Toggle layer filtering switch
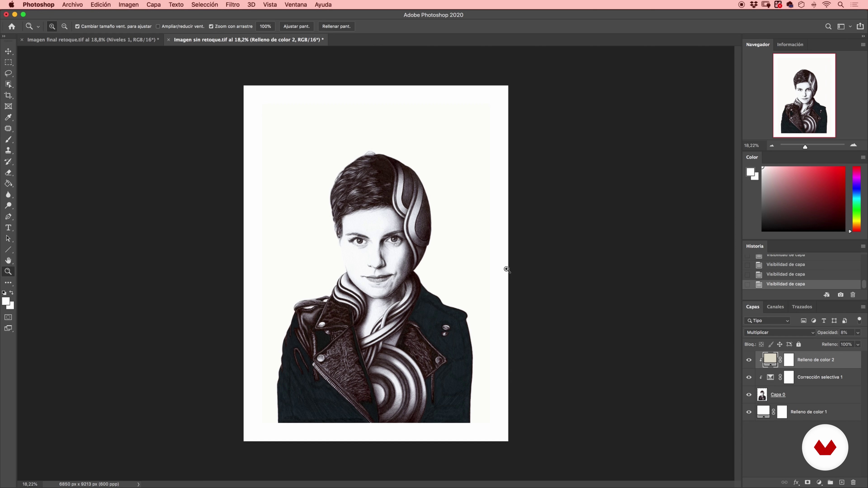The width and height of the screenshot is (868, 488). coord(859,320)
